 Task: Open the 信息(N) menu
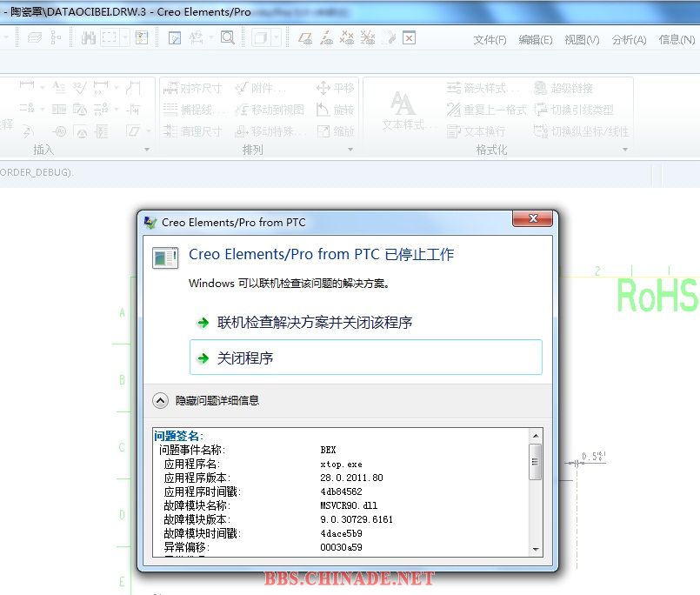(x=677, y=40)
